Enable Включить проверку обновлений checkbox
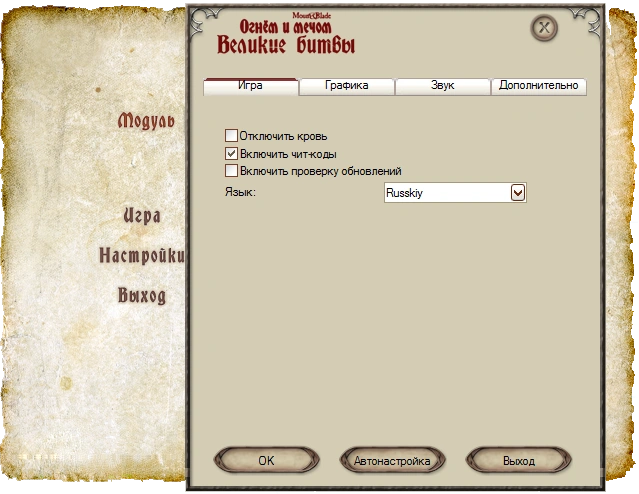The height and width of the screenshot is (494, 639). click(231, 170)
